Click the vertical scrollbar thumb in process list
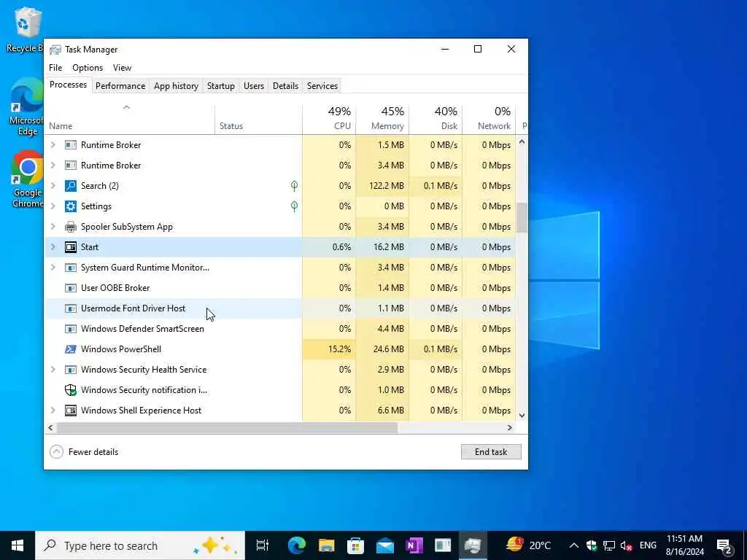The height and width of the screenshot is (560, 747). point(522,217)
